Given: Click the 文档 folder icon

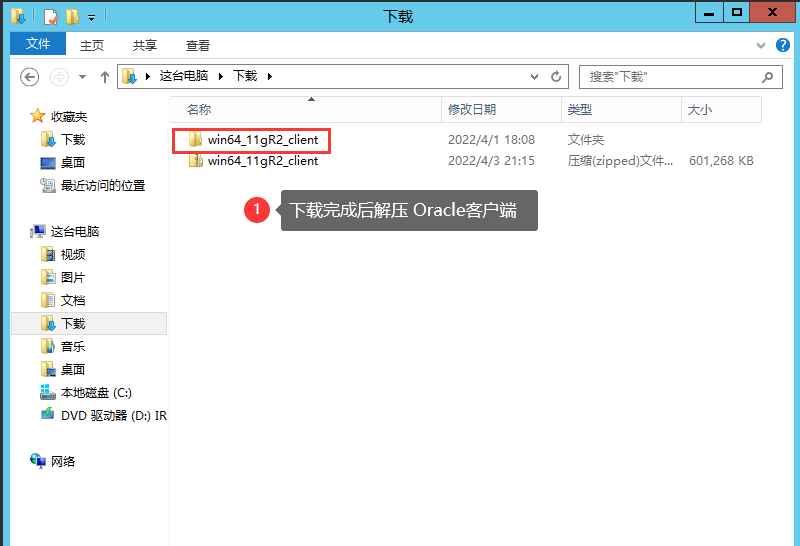Looking at the screenshot, I should pyautogui.click(x=47, y=300).
